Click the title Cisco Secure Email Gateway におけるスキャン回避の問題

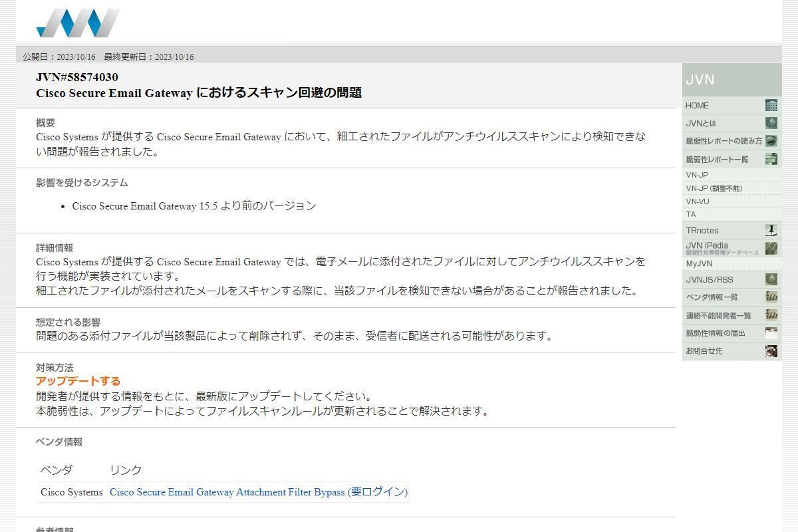tap(199, 93)
